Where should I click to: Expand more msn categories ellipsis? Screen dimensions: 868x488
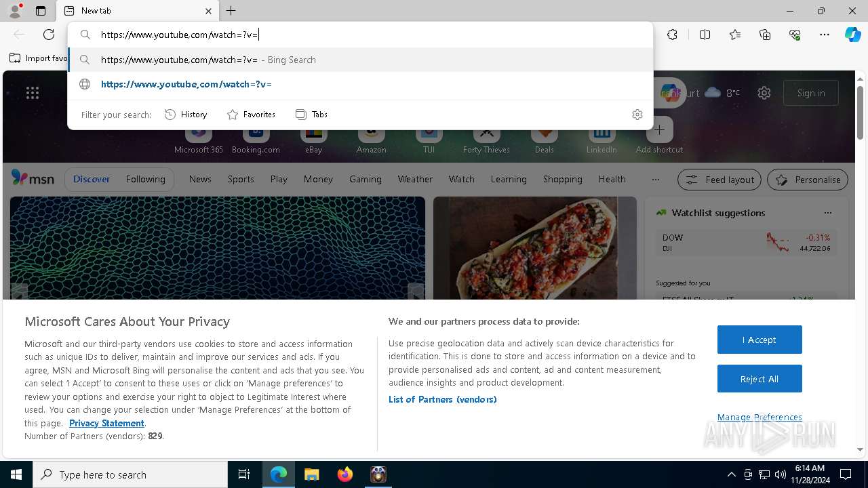655,180
